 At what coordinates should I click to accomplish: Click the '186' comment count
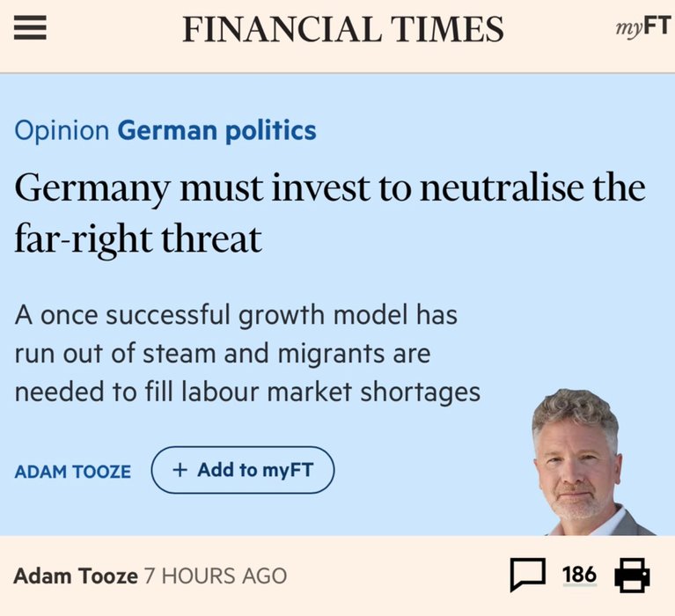[x=579, y=575]
